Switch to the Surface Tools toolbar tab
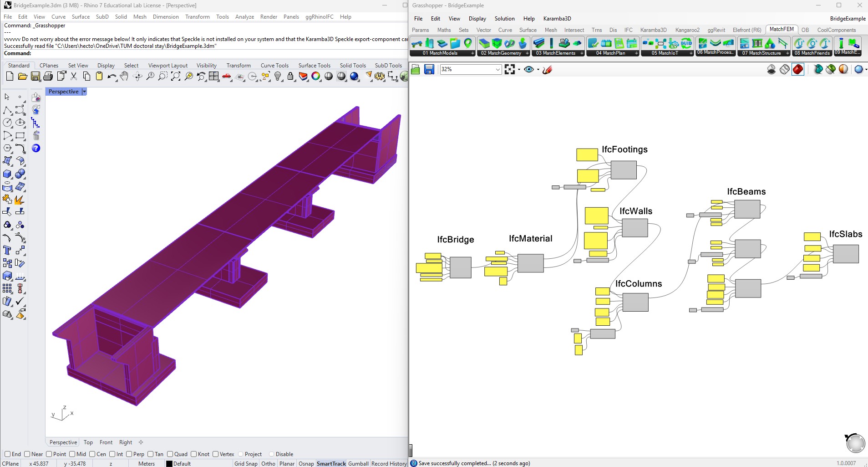Screen dimensions: 868x467 pyautogui.click(x=314, y=66)
